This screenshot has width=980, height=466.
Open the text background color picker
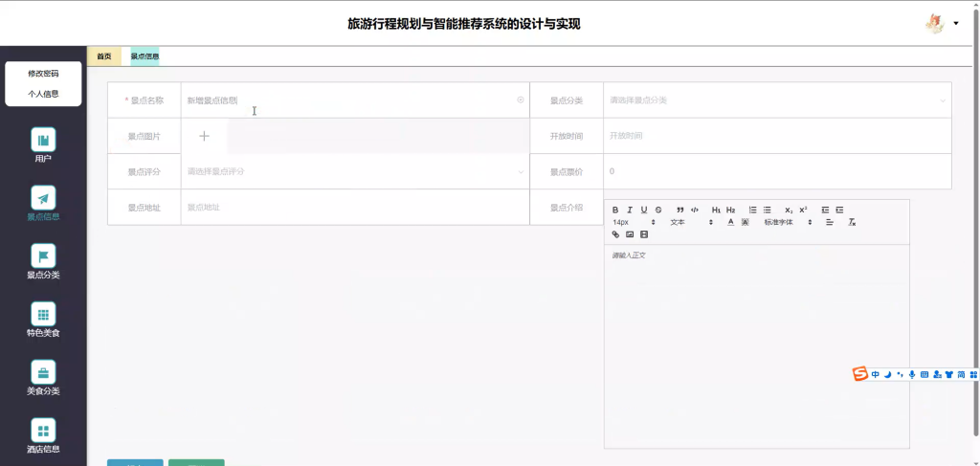tap(745, 222)
